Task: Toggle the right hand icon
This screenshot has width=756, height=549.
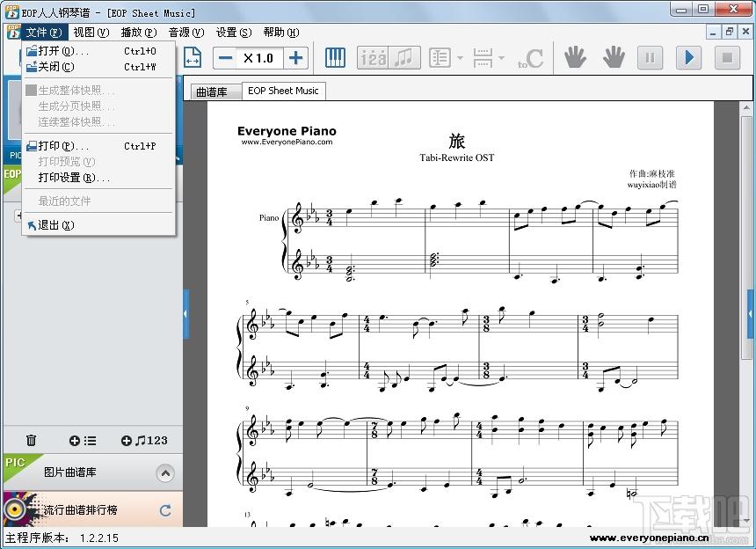Action: pyautogui.click(x=614, y=57)
